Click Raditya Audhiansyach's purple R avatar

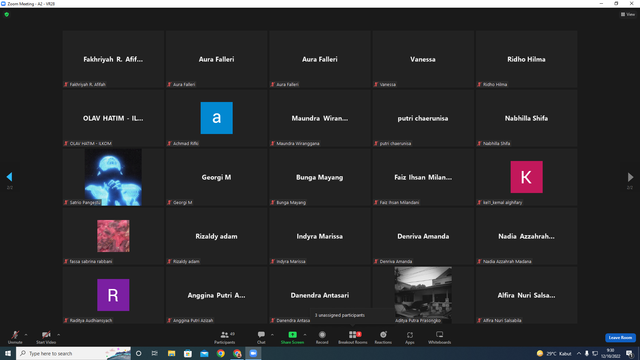tap(113, 295)
